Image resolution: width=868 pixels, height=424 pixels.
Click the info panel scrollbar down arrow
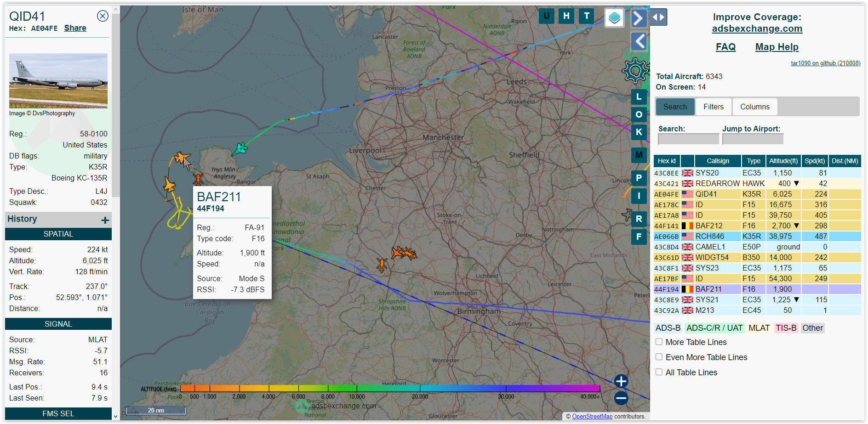click(116, 416)
